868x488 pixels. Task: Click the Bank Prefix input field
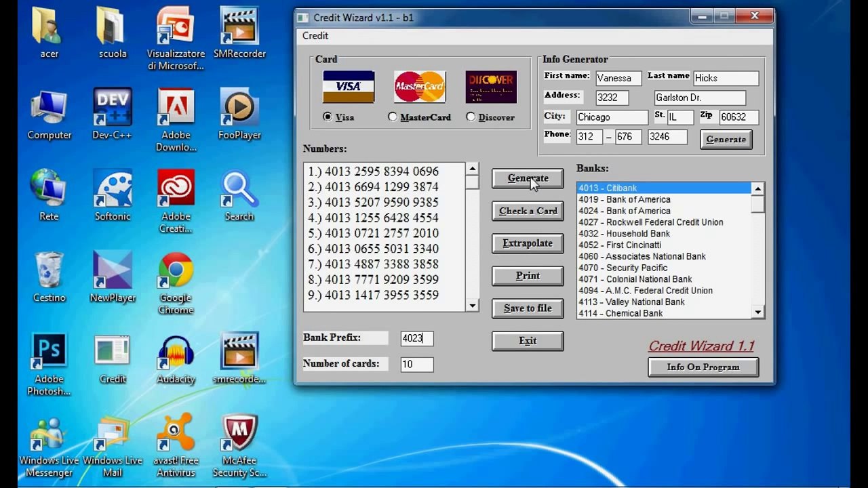point(416,338)
